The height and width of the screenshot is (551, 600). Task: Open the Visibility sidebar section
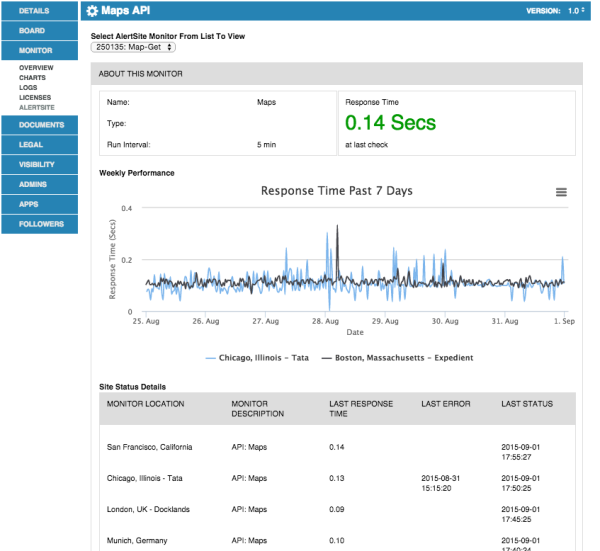pyautogui.click(x=39, y=165)
